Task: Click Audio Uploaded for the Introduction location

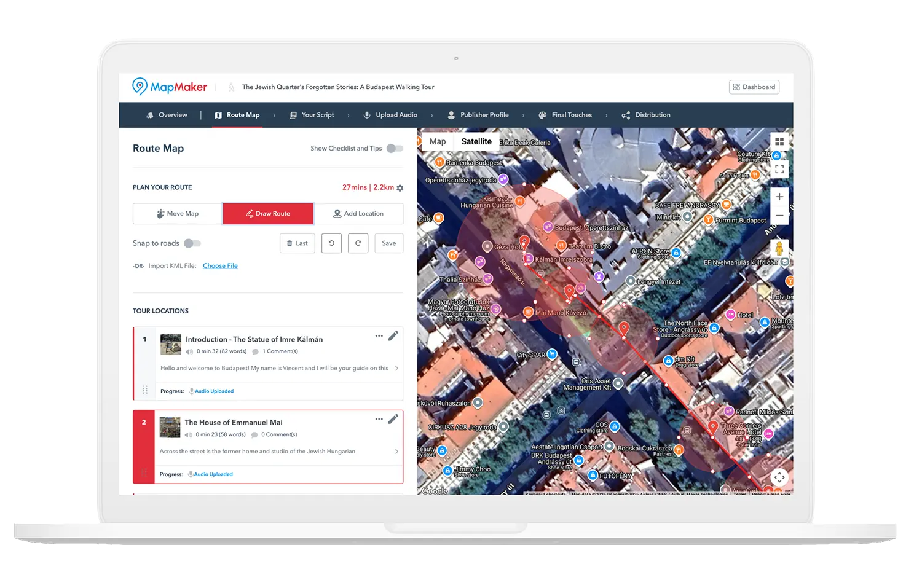Action: pyautogui.click(x=214, y=391)
